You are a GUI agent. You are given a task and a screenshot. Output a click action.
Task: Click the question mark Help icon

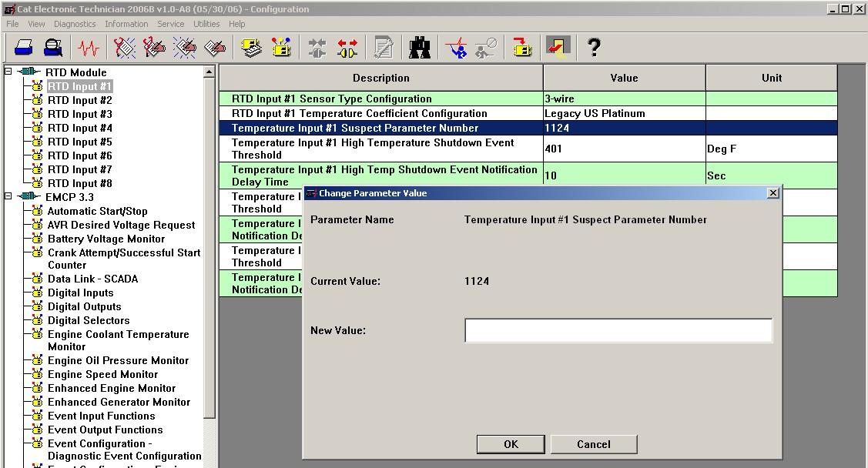(593, 48)
